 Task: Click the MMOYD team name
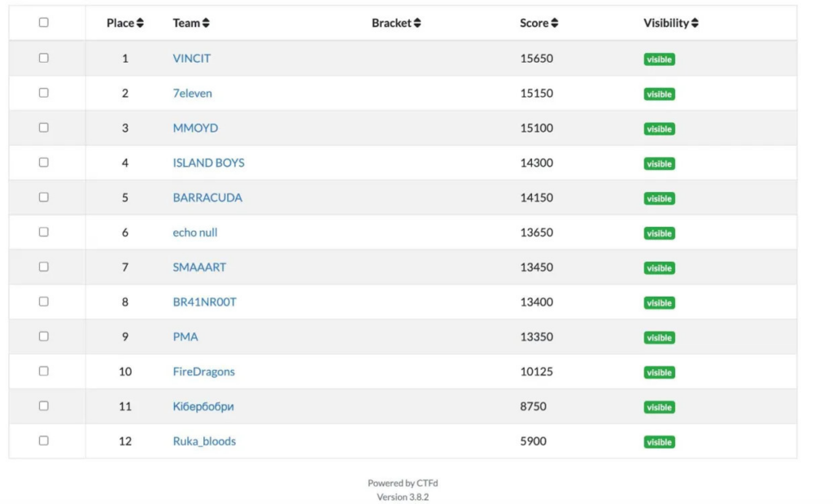click(195, 128)
